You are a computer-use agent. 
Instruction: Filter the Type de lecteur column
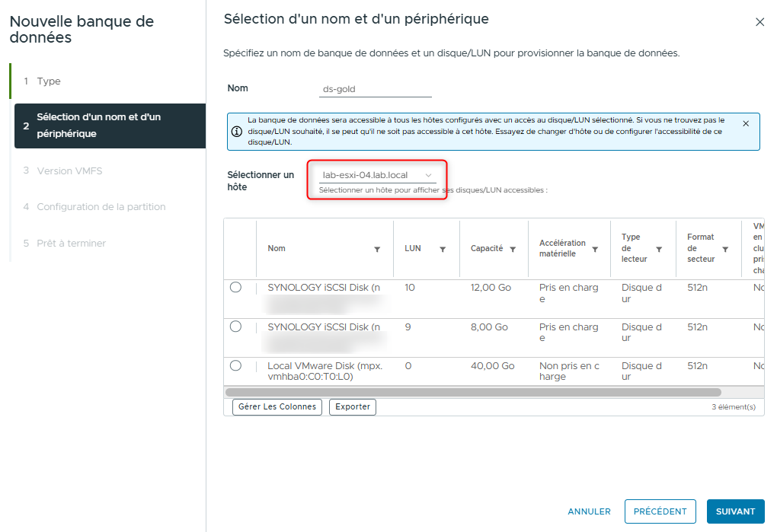[658, 250]
